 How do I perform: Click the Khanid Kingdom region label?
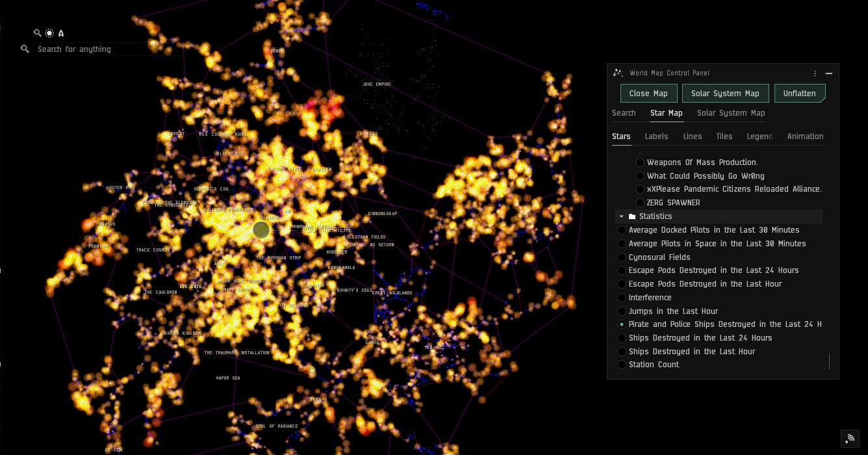(x=183, y=333)
